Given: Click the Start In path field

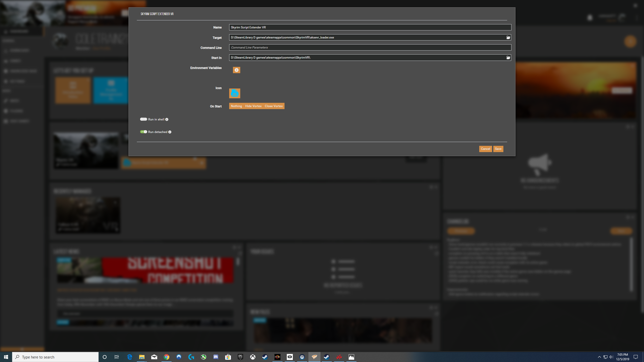Looking at the screenshot, I should pyautogui.click(x=367, y=58).
